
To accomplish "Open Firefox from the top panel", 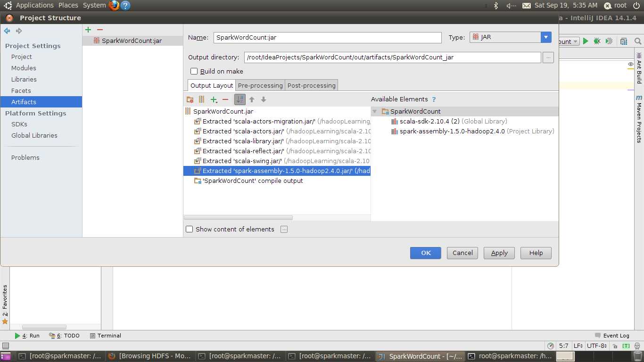I will click(x=114, y=6).
